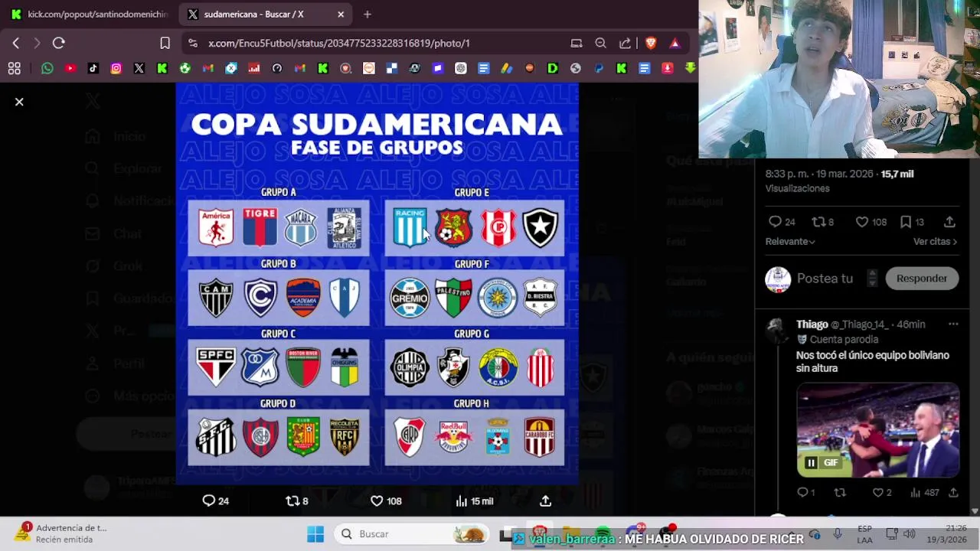Reload the current X page
Viewport: 980px width, 551px height.
[59, 44]
